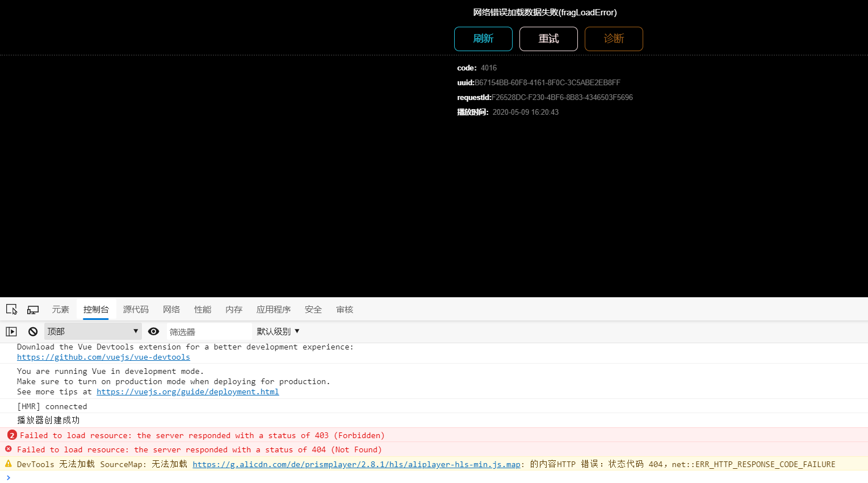Click the 诊断 diagnose button
Screen dimensions: 868x483
pyautogui.click(x=614, y=39)
